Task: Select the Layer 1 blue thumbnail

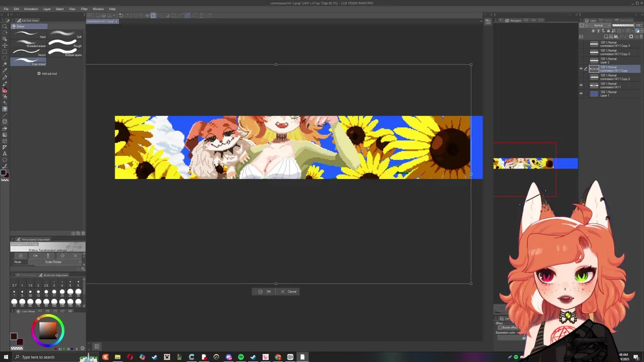Action: coord(594,94)
